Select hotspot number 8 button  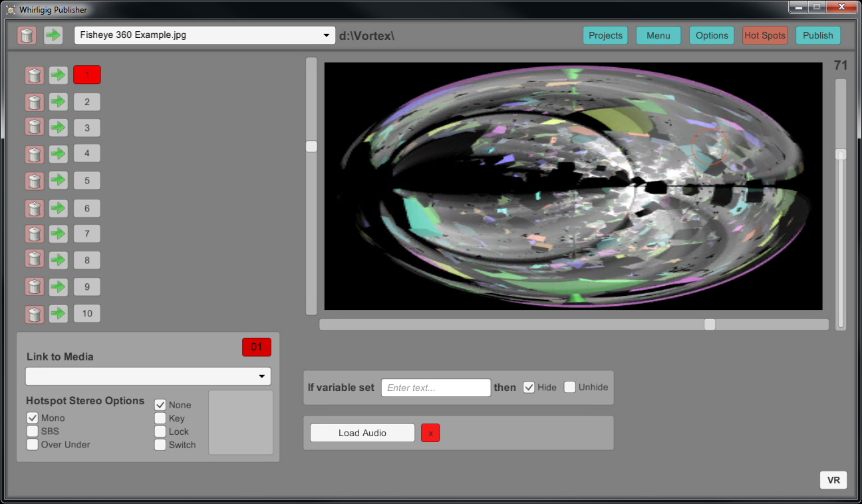[87, 260]
